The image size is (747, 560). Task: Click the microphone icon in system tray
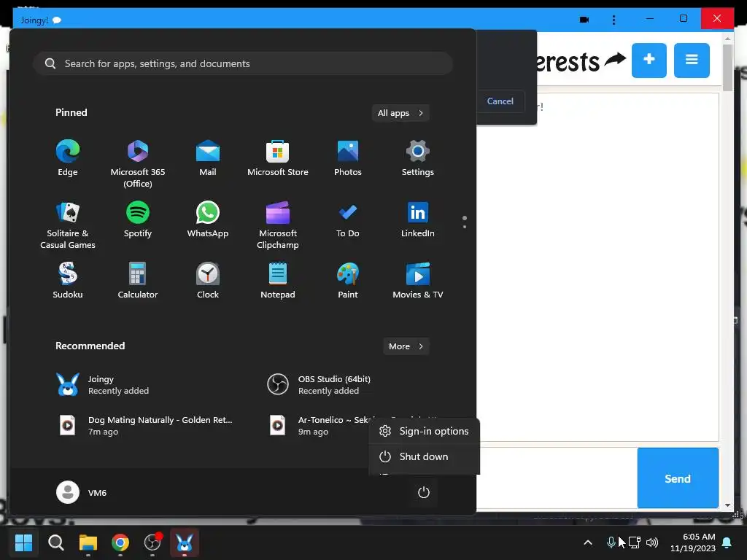click(611, 542)
